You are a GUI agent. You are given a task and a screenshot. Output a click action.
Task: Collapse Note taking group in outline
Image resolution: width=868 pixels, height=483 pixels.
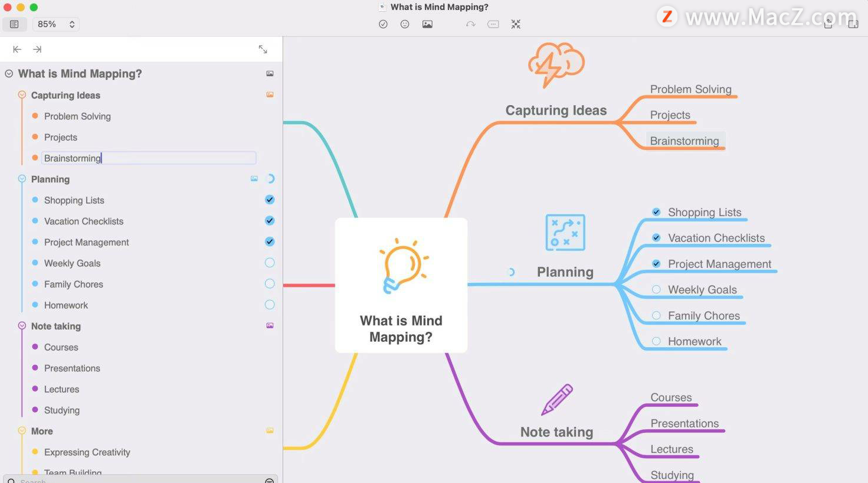click(x=22, y=325)
